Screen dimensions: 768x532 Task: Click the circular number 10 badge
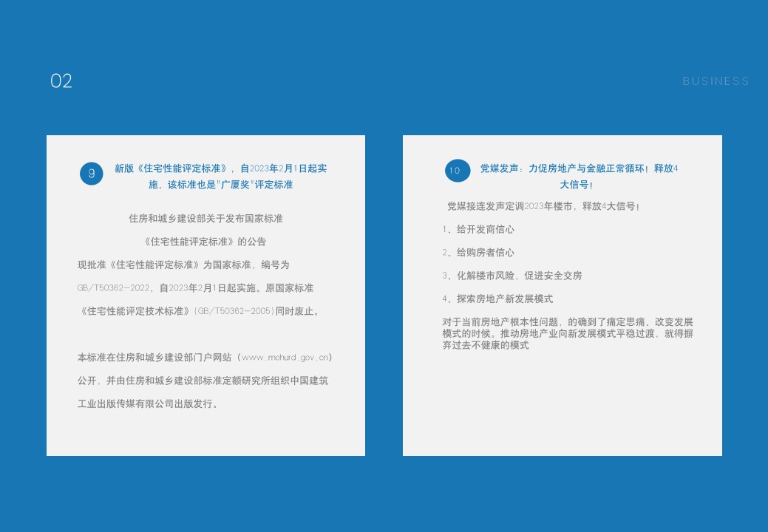[x=457, y=171]
